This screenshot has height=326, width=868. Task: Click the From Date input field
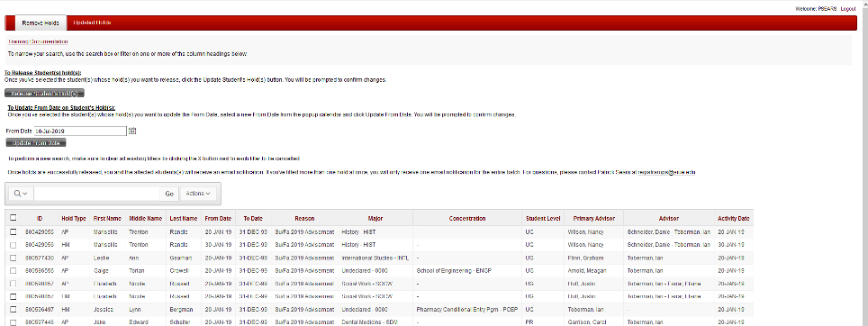click(80, 131)
